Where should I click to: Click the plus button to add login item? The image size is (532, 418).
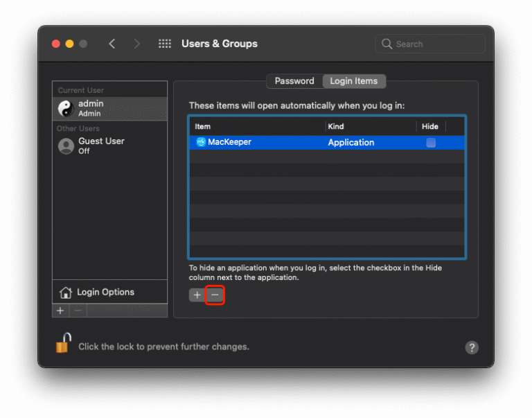click(x=197, y=295)
